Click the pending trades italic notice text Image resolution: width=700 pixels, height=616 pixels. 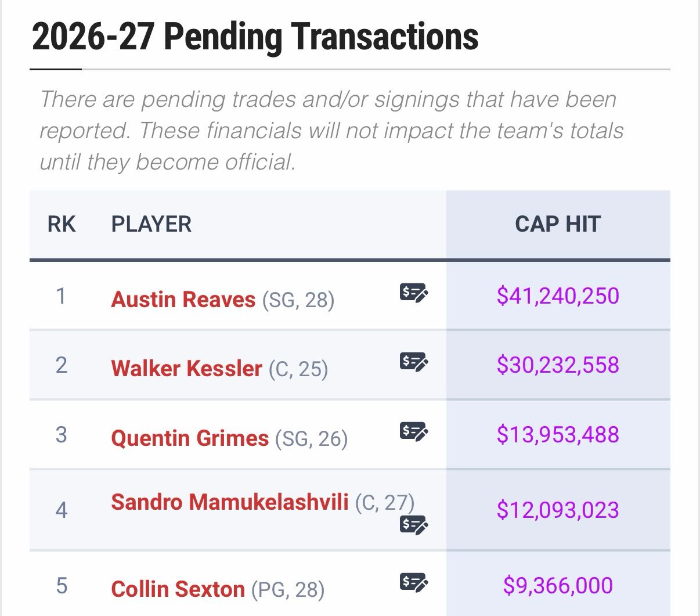click(331, 131)
